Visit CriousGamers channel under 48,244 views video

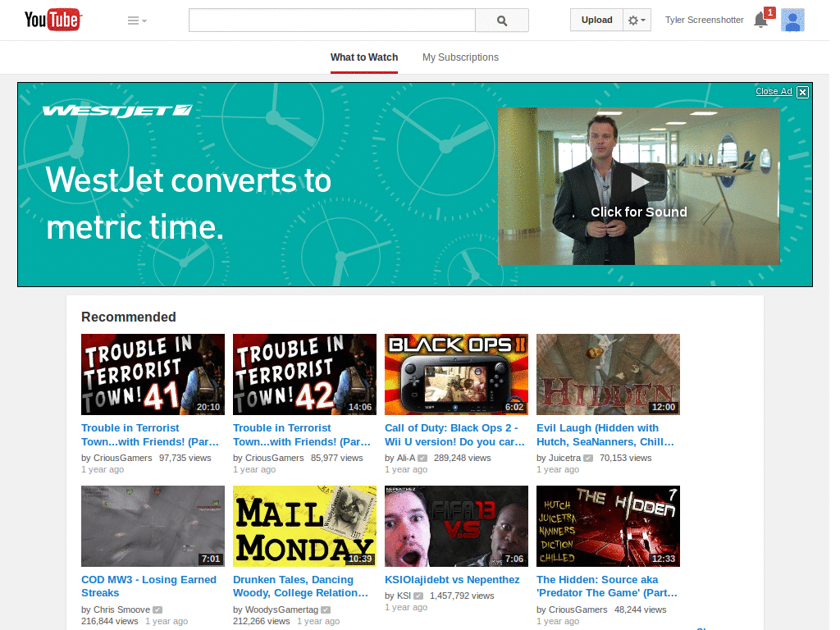point(578,609)
